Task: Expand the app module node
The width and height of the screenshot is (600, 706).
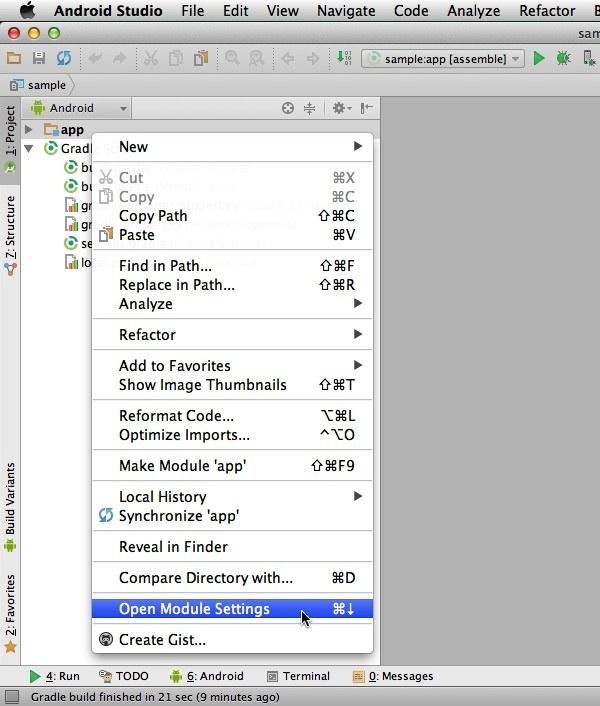Action: 28,130
